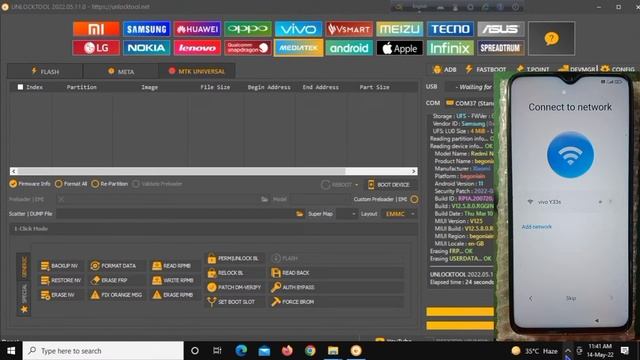This screenshot has height=360, width=640.
Task: Switch to the META tab
Action: pos(121,71)
